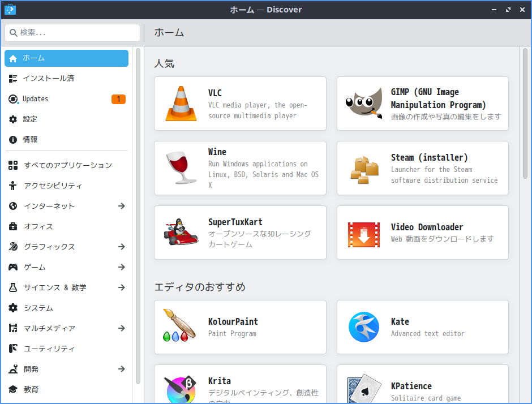The height and width of the screenshot is (404, 532).
Task: Click the グラフィックス palette icon
Action: coord(13,247)
